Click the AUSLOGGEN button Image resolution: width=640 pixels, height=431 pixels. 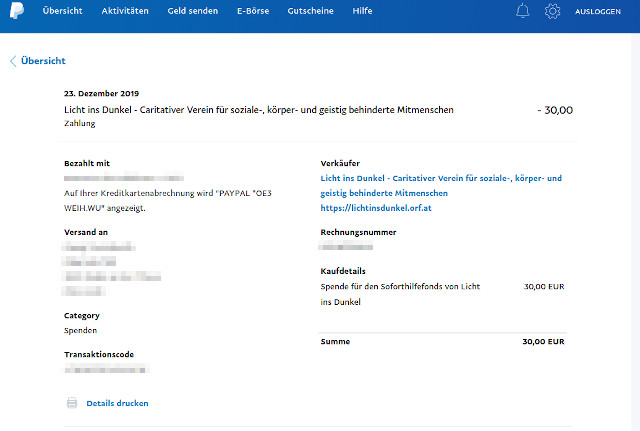coord(598,11)
